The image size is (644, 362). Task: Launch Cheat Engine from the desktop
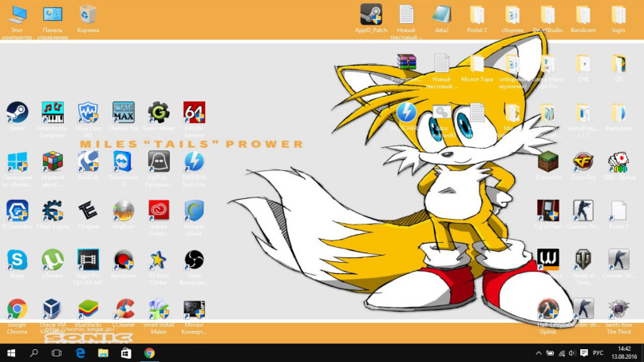[53, 211]
